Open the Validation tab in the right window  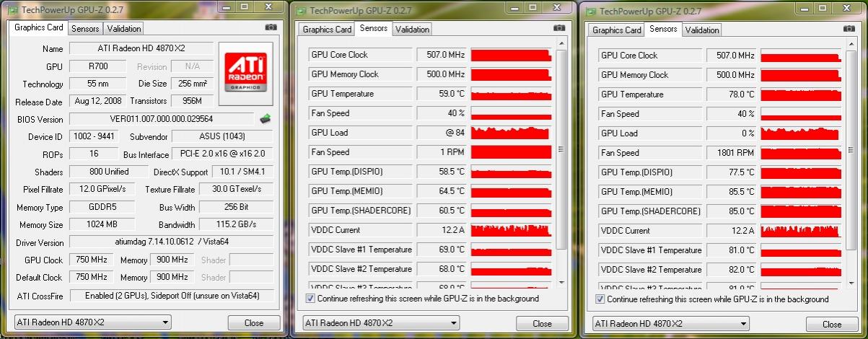(x=702, y=30)
